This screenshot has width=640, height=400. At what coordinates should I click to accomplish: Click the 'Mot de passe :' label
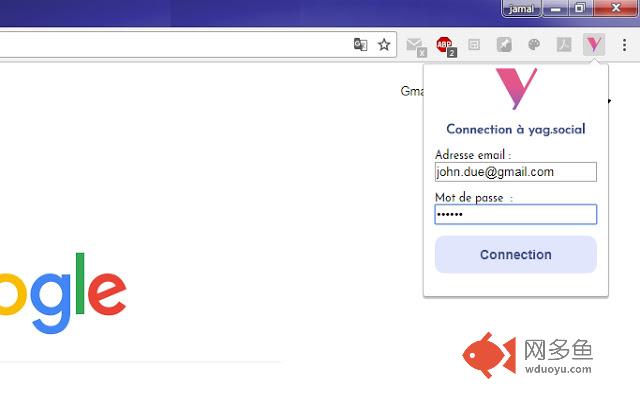(474, 198)
